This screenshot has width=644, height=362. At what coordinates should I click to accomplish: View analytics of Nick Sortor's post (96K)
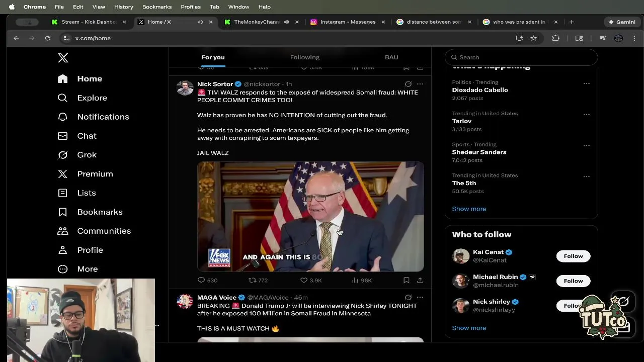tap(362, 280)
